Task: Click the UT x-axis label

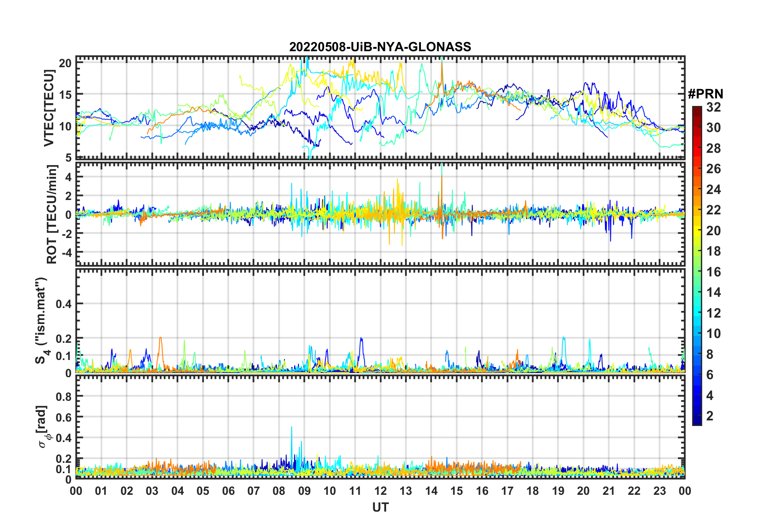Action: click(380, 507)
